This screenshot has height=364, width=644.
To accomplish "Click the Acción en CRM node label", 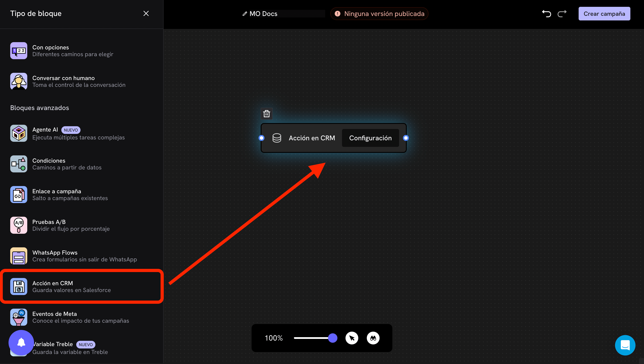I will point(312,138).
